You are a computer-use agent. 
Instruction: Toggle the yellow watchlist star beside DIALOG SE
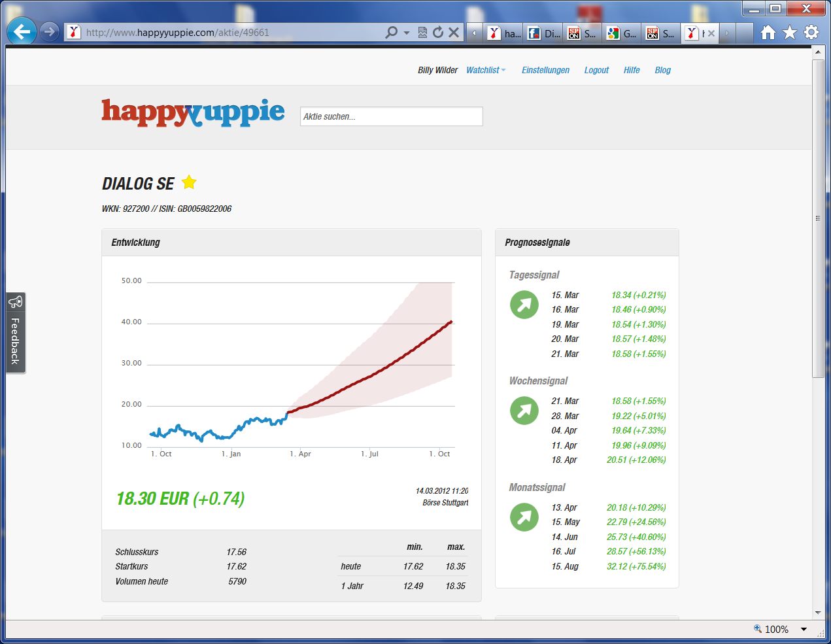(189, 182)
